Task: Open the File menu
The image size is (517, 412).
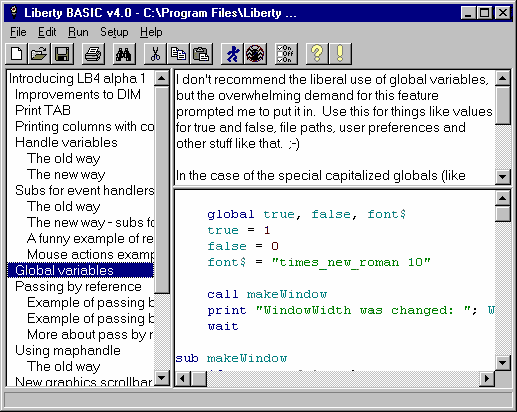Action: 18,32
